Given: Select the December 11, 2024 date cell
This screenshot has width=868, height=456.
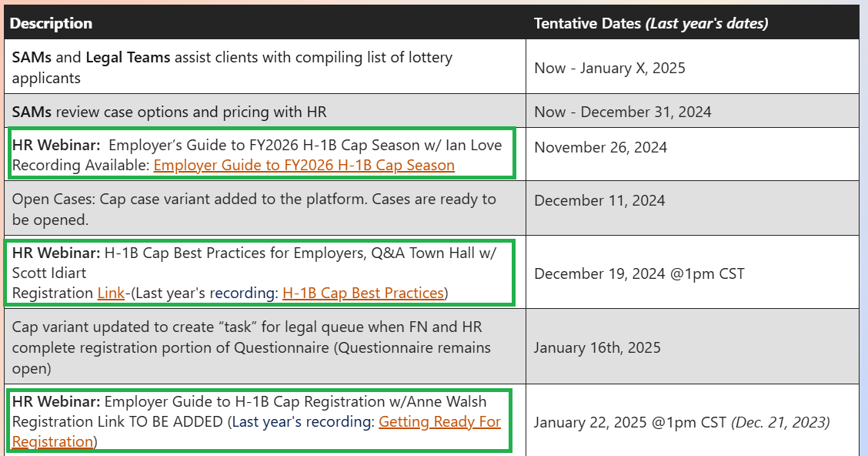Looking at the screenshot, I should [693, 208].
